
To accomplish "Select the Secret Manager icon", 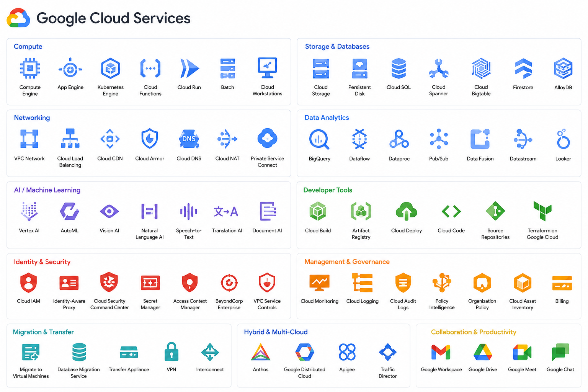I will tap(150, 283).
